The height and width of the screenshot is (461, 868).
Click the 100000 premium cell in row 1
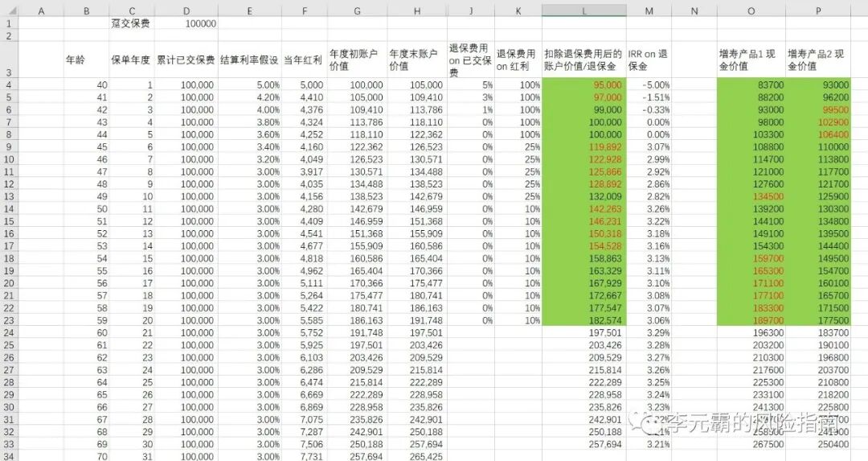[x=186, y=23]
